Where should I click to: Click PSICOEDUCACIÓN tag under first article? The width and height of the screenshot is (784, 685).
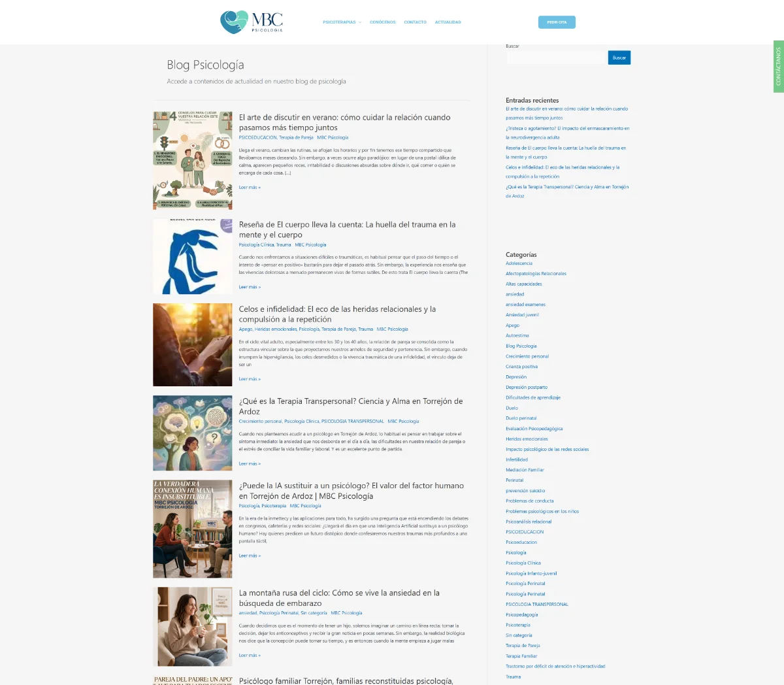click(x=257, y=138)
